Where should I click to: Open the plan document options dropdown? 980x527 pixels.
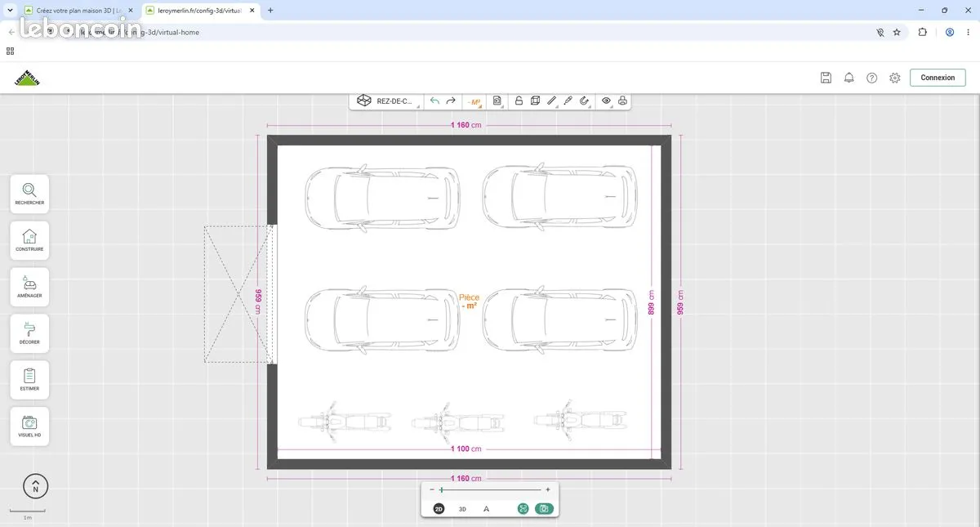point(497,101)
